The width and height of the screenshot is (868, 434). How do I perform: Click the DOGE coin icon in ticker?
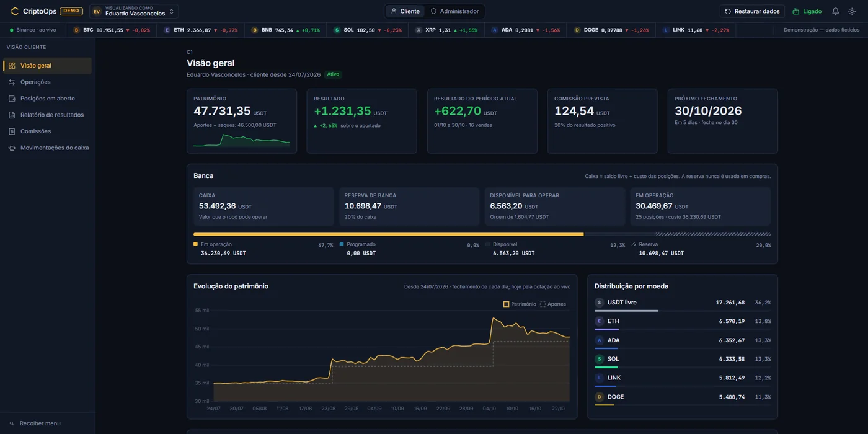tap(577, 30)
